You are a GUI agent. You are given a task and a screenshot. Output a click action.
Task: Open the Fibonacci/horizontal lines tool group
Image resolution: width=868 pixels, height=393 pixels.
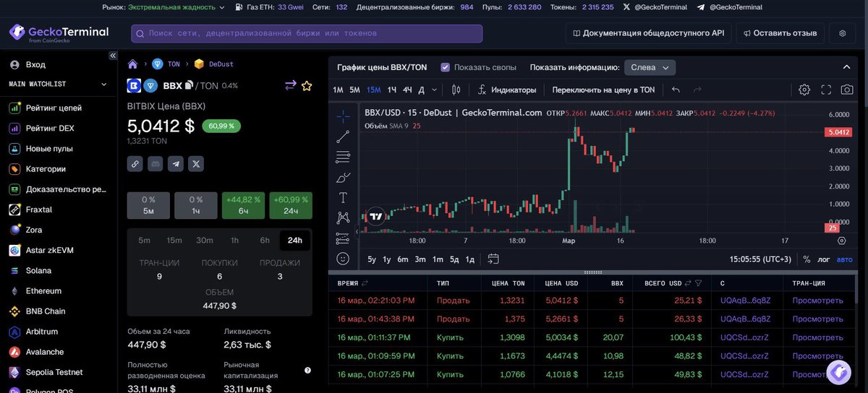[343, 156]
